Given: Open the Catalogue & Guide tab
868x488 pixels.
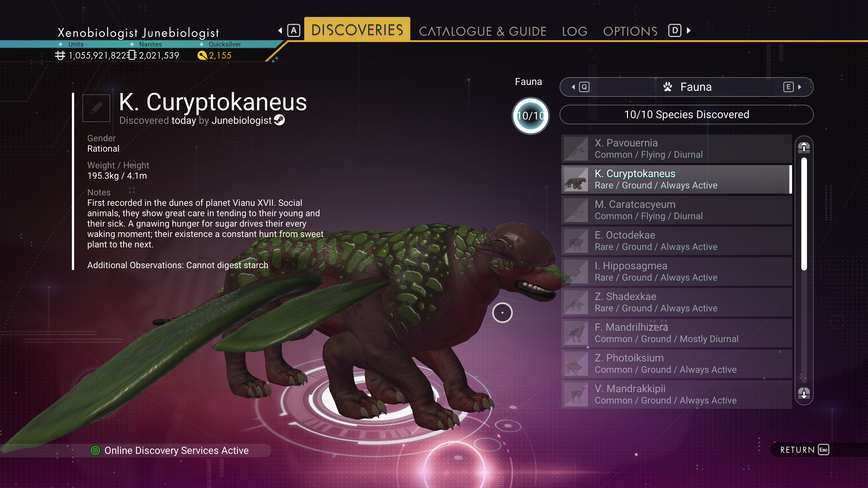Looking at the screenshot, I should coord(483,31).
